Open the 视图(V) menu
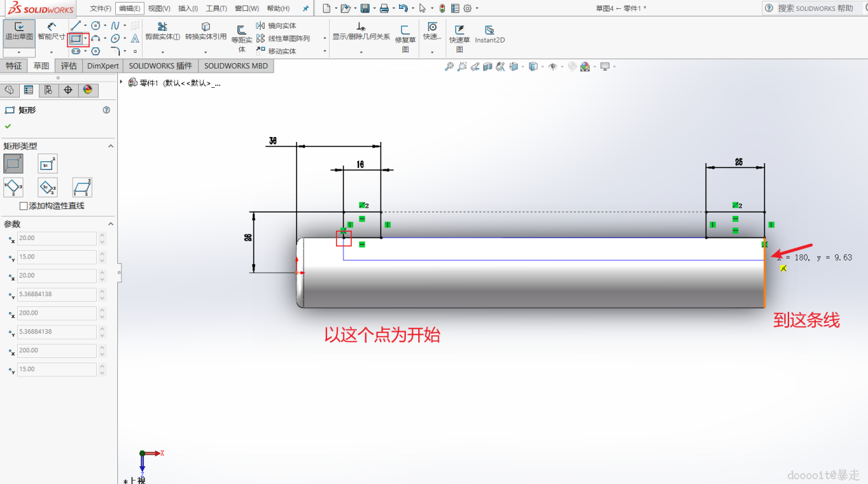 pos(159,8)
